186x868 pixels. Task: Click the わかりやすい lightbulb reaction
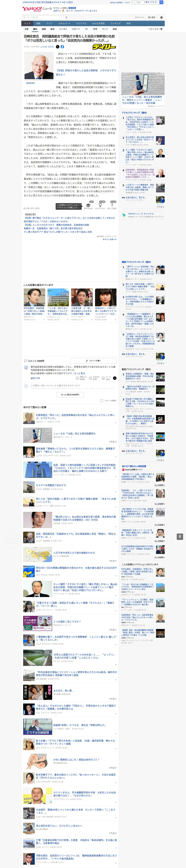pyautogui.click(x=100, y=205)
